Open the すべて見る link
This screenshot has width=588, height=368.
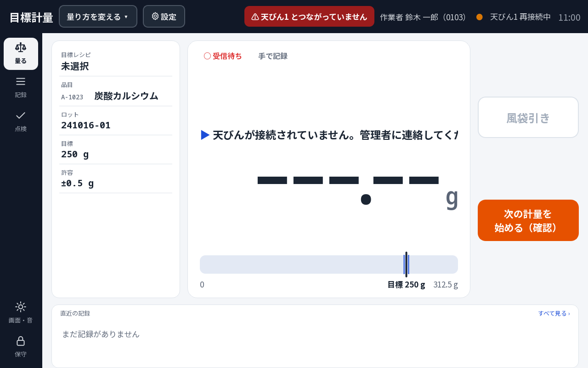[x=554, y=313]
